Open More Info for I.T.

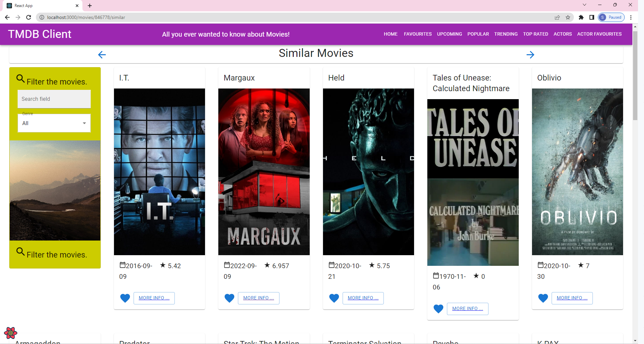click(154, 298)
